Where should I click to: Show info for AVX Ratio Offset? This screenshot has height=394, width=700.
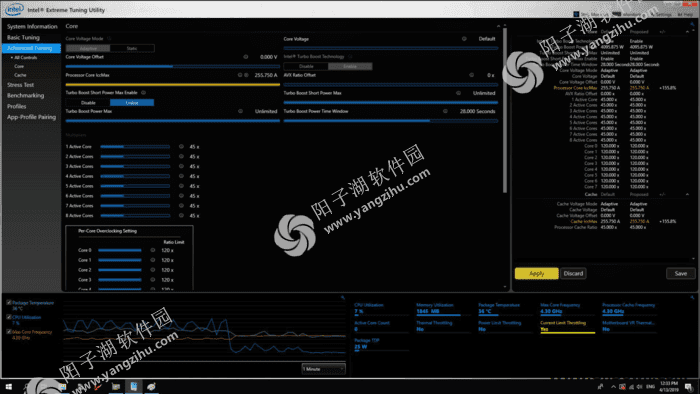coord(471,75)
